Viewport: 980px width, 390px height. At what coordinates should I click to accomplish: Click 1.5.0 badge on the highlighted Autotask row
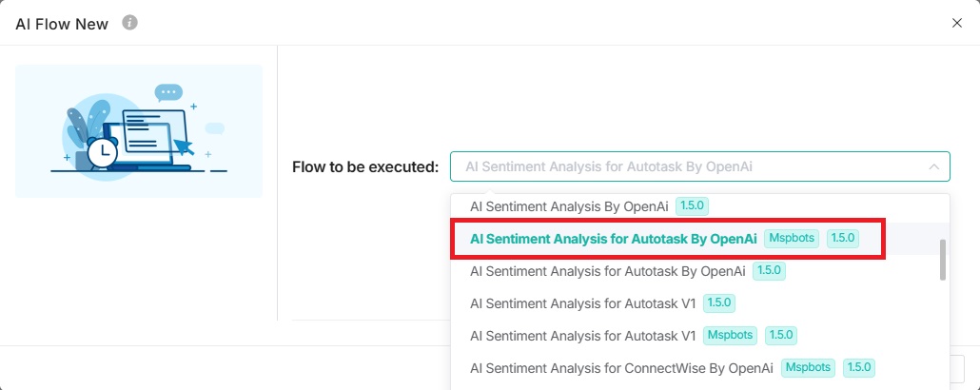(842, 239)
